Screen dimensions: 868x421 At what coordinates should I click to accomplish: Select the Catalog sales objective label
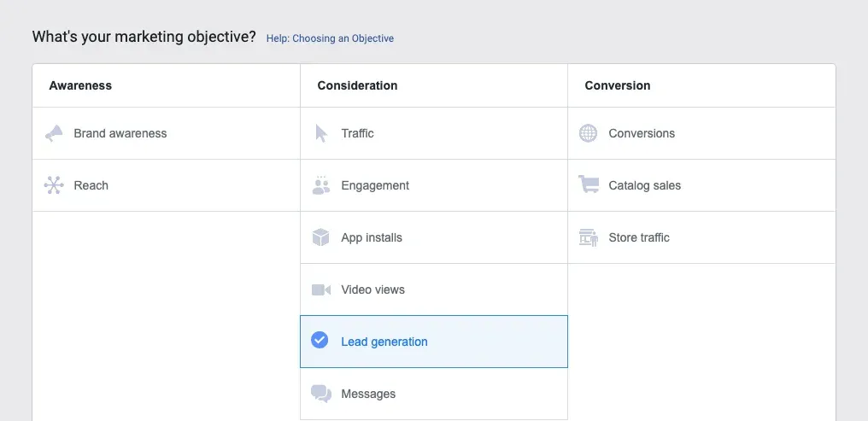[x=645, y=185]
